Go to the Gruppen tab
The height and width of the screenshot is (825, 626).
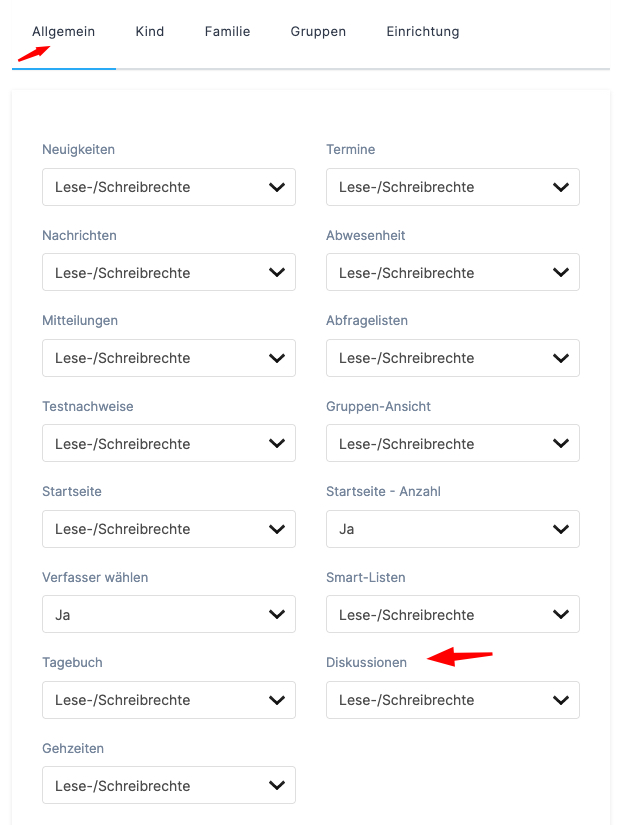point(318,32)
